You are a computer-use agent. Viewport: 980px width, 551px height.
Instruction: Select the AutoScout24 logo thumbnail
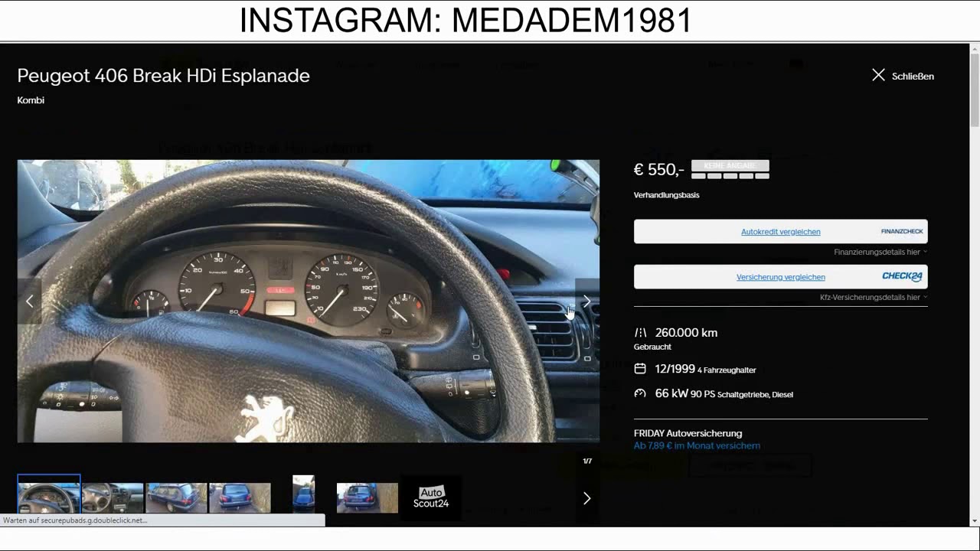click(x=431, y=497)
